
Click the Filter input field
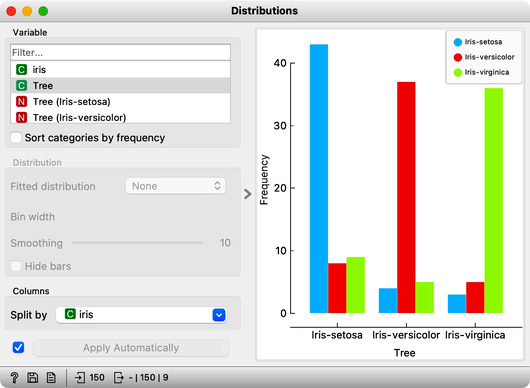click(x=121, y=52)
